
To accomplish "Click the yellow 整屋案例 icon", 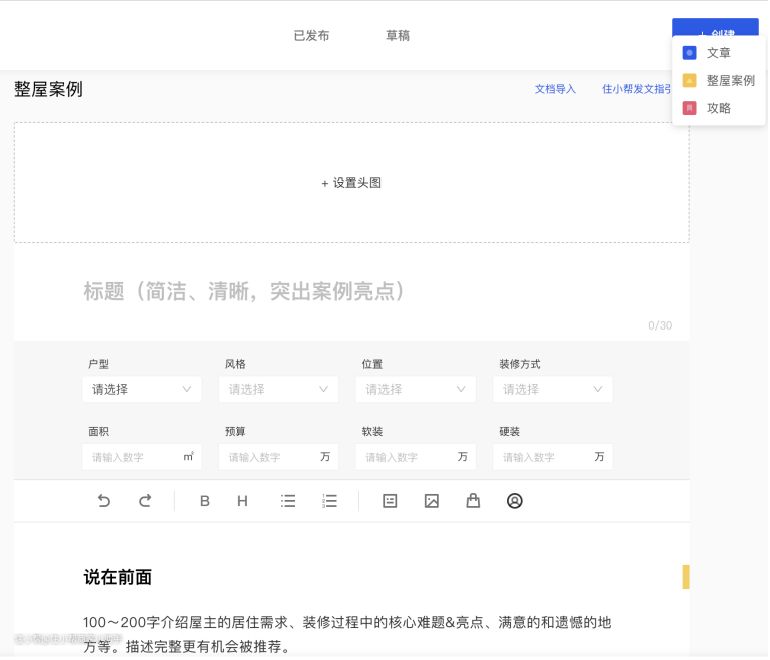I will coord(689,81).
